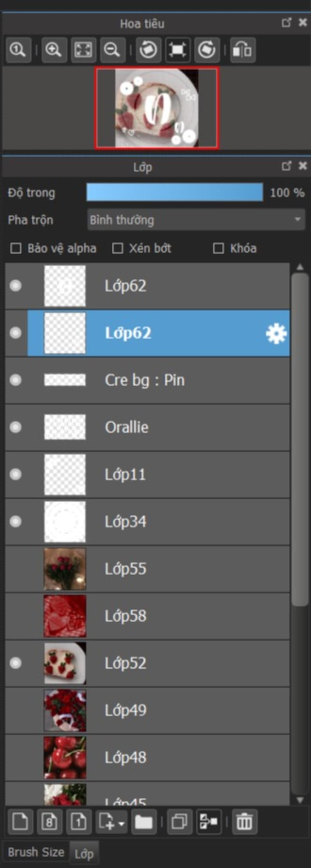The height and width of the screenshot is (868, 311).
Task: Delete the selected layer with trash icon
Action: click(244, 822)
